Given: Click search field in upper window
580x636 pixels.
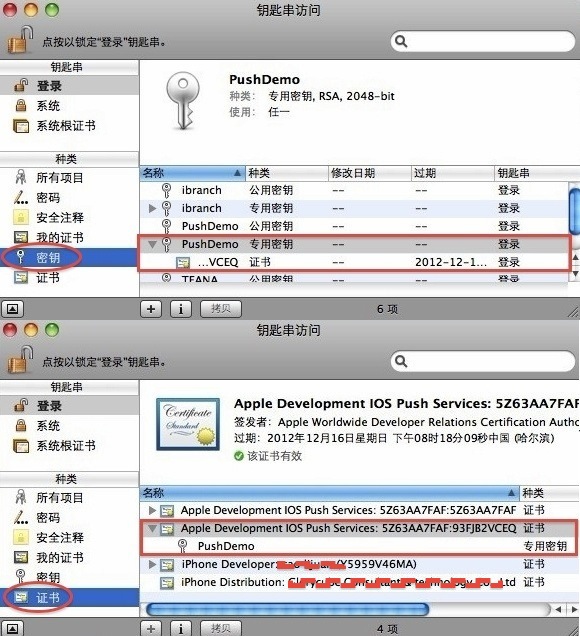Looking at the screenshot, I should tap(483, 41).
